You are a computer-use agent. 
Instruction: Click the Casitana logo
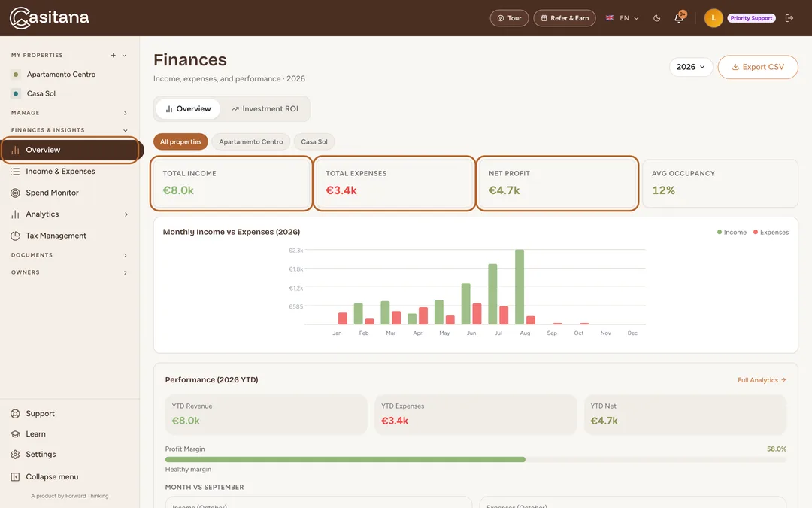pyautogui.click(x=49, y=17)
